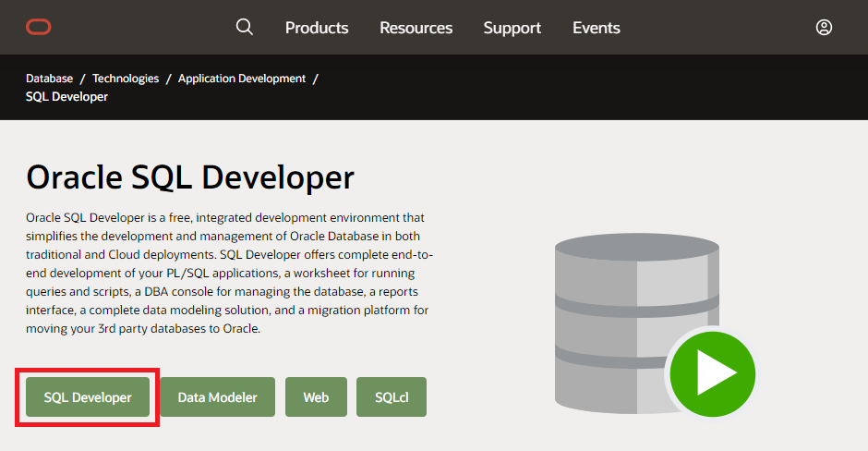Click the SQL Developer breadcrumb text

coord(66,96)
